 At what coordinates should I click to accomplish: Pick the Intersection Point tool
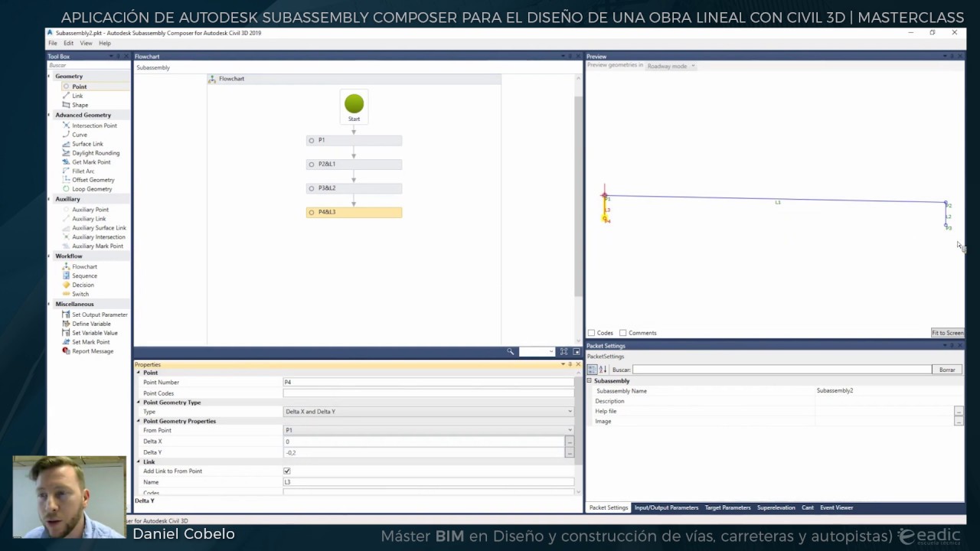pyautogui.click(x=94, y=126)
